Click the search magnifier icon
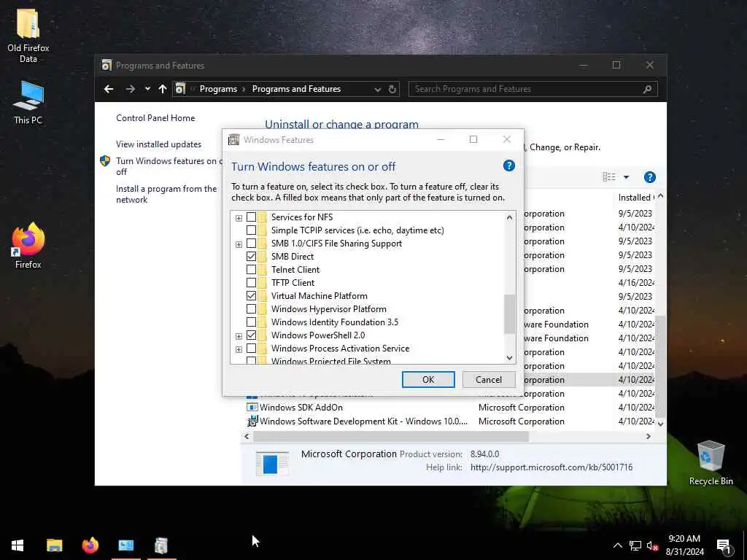This screenshot has width=747, height=560. 647,89
